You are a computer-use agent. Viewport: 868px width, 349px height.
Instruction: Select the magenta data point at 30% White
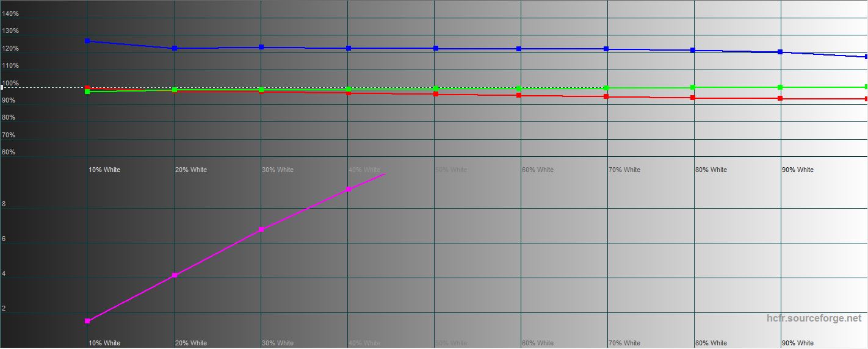(261, 229)
